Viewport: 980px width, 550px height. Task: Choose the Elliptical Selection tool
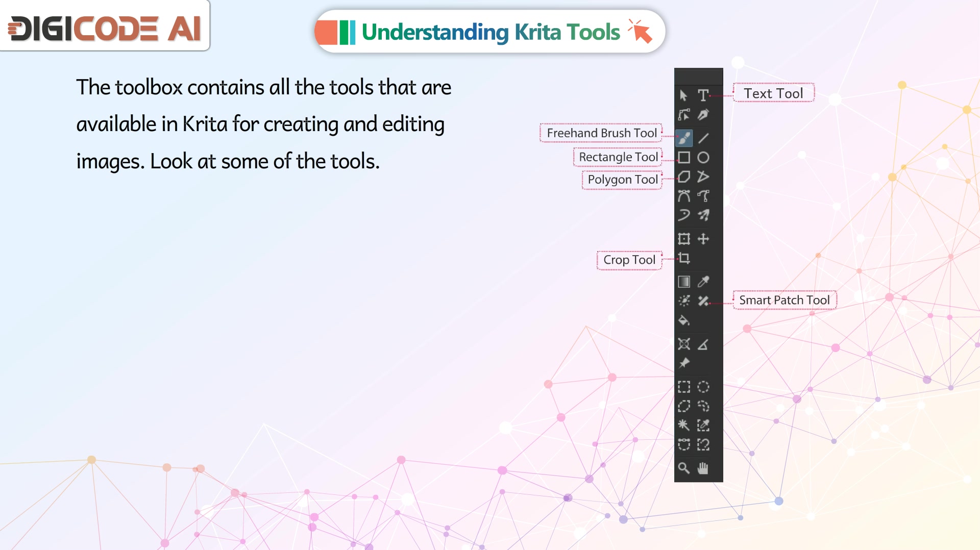pos(703,387)
